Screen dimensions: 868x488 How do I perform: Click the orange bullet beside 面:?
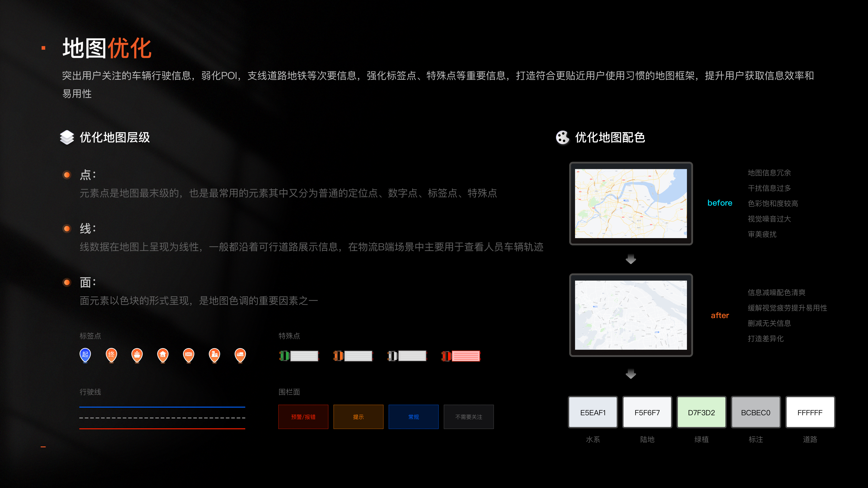coord(67,282)
